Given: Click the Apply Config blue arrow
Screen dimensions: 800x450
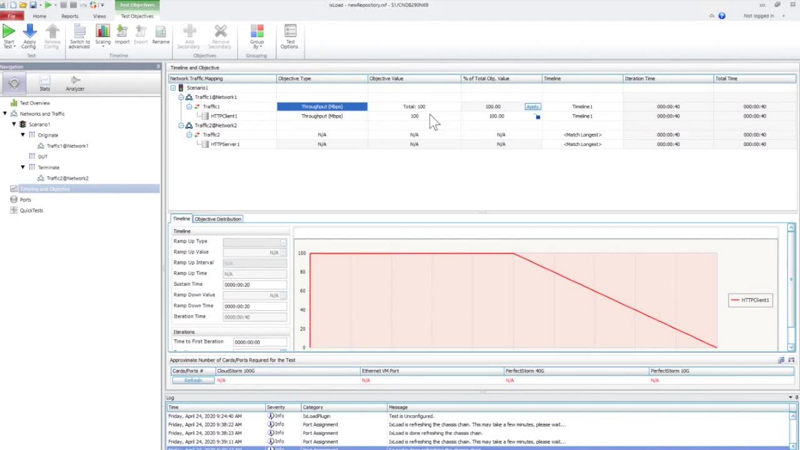Looking at the screenshot, I should pos(30,32).
